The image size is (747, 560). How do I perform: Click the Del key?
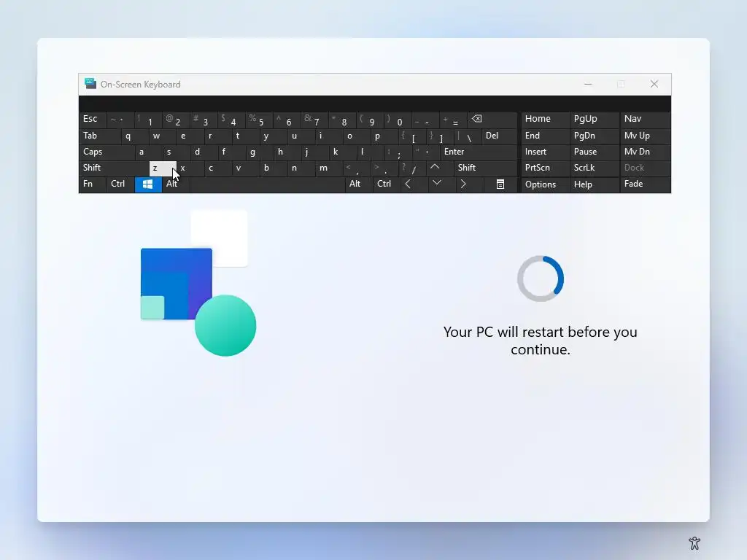[499, 136]
